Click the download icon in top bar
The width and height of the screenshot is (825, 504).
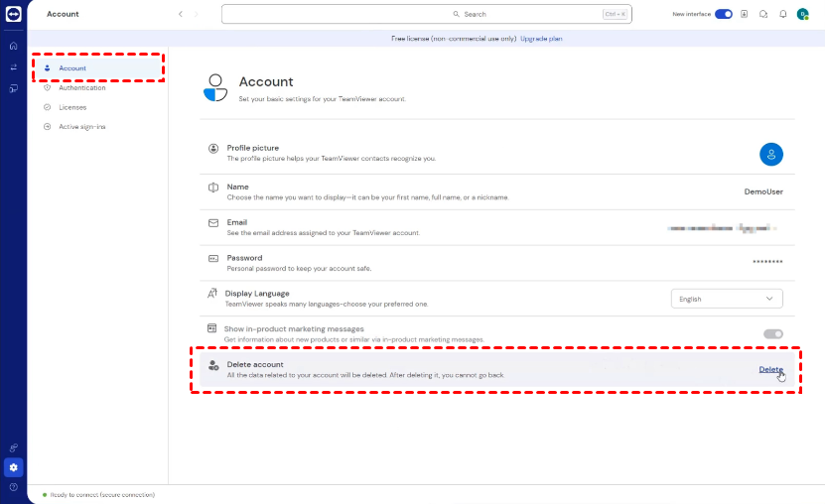(x=744, y=14)
